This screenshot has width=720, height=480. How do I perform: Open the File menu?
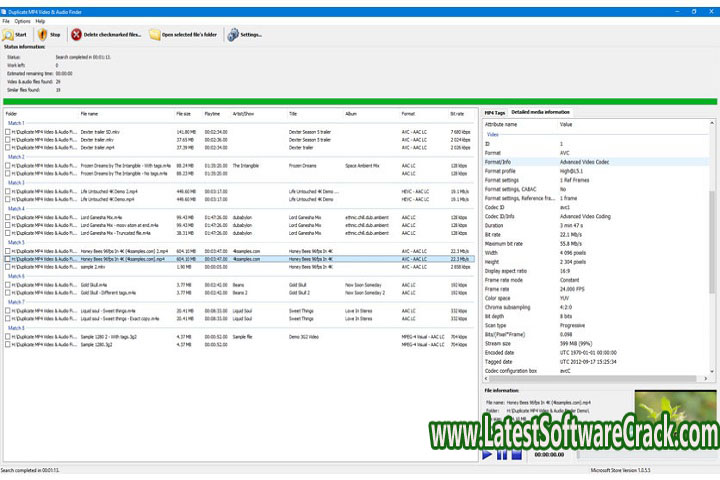pyautogui.click(x=6, y=21)
